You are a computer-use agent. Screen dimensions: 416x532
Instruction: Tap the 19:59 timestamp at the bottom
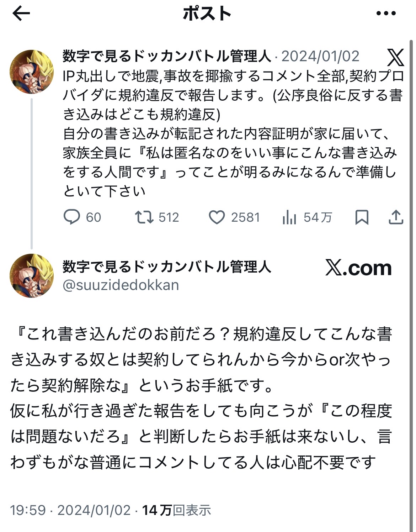pos(28,510)
